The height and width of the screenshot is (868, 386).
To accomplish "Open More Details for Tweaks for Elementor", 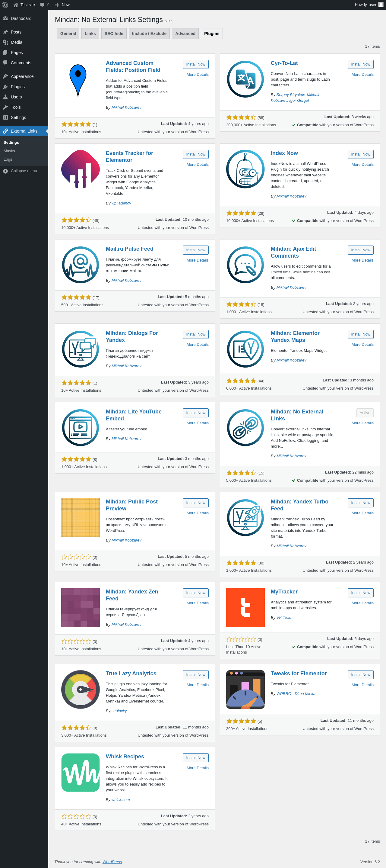I will tap(362, 685).
